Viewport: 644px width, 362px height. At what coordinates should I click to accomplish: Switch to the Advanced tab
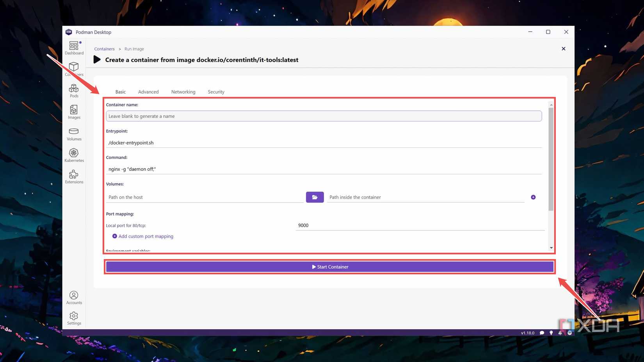[148, 92]
